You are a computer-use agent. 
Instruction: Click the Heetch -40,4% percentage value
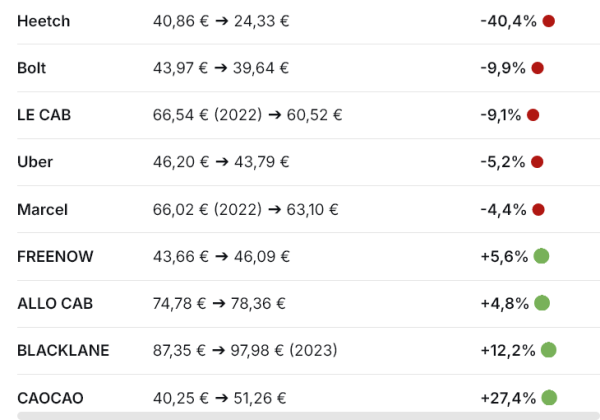[508, 21]
